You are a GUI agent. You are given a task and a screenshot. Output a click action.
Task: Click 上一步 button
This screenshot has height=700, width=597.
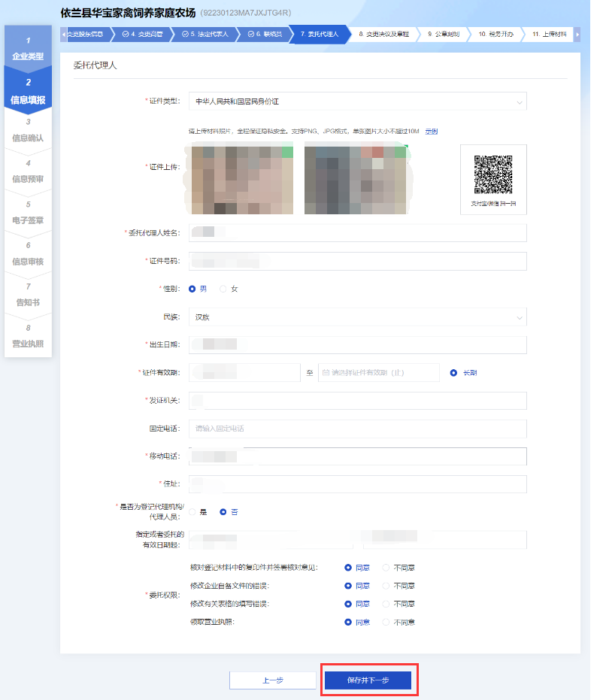(x=272, y=680)
